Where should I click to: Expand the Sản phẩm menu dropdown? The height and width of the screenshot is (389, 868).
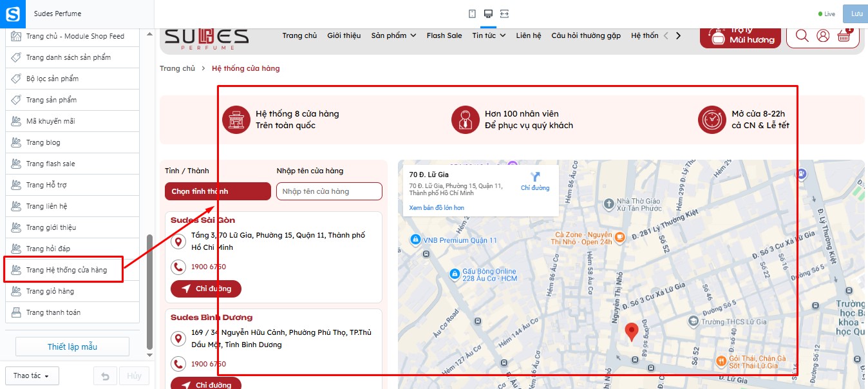pyautogui.click(x=393, y=35)
